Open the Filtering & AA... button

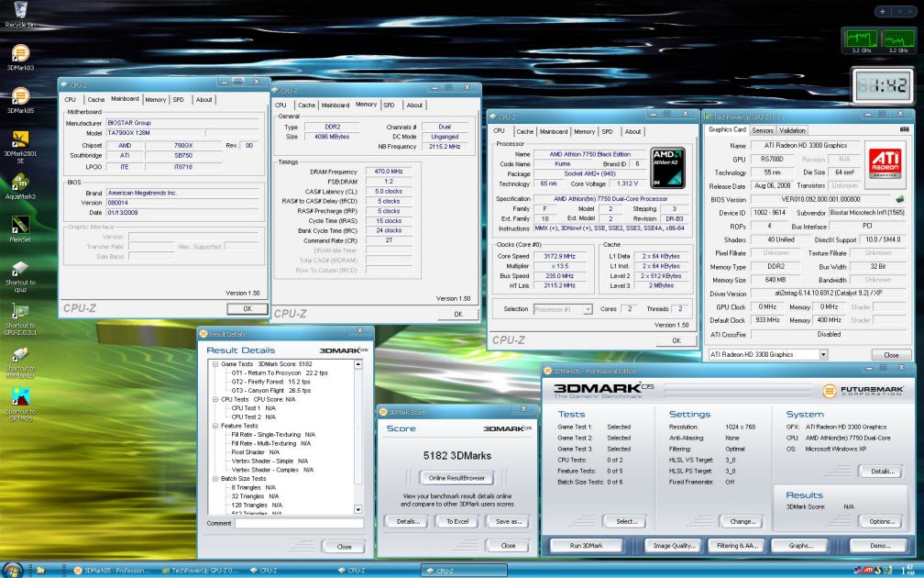(x=737, y=546)
